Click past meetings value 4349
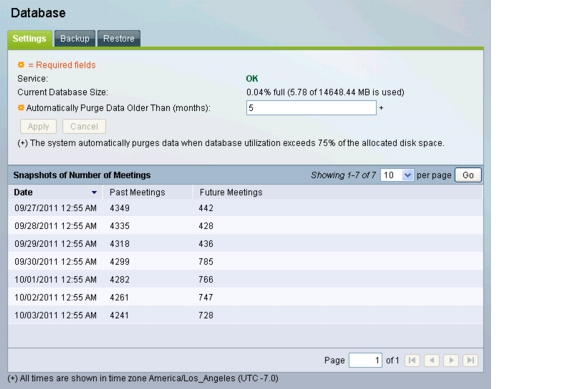The image size is (579, 389). (x=119, y=208)
